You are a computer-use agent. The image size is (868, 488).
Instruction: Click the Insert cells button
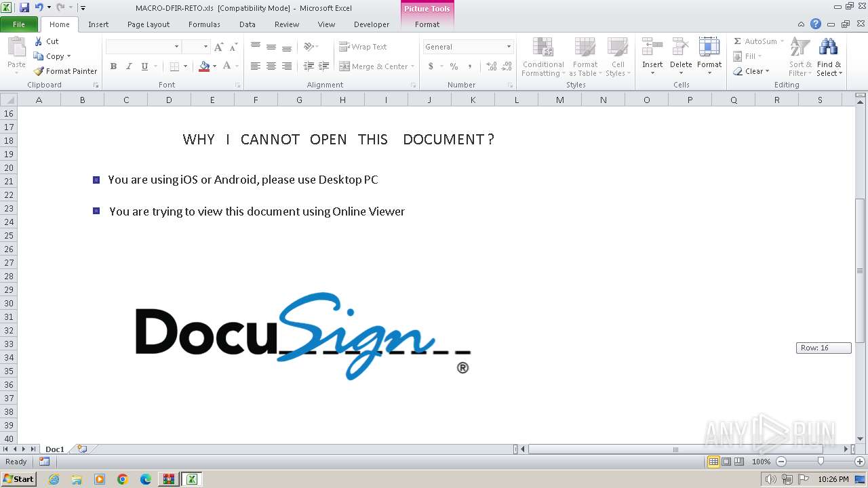[652, 58]
